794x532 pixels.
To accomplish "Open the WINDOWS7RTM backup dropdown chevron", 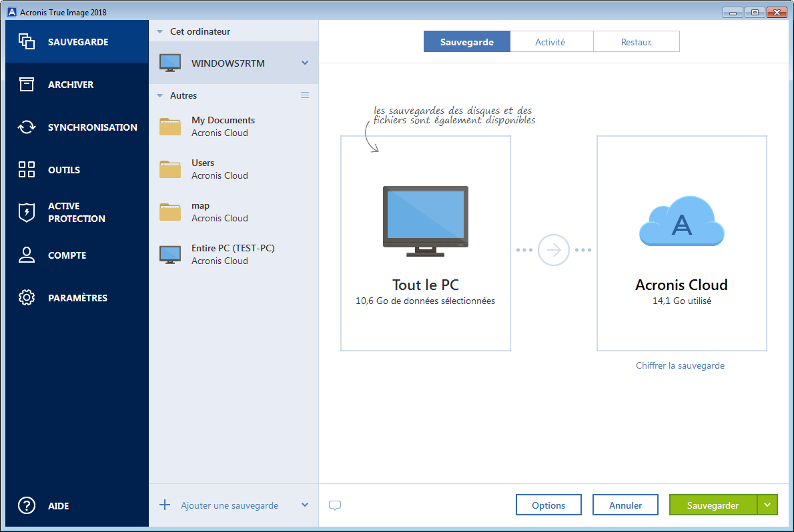I will [x=305, y=63].
